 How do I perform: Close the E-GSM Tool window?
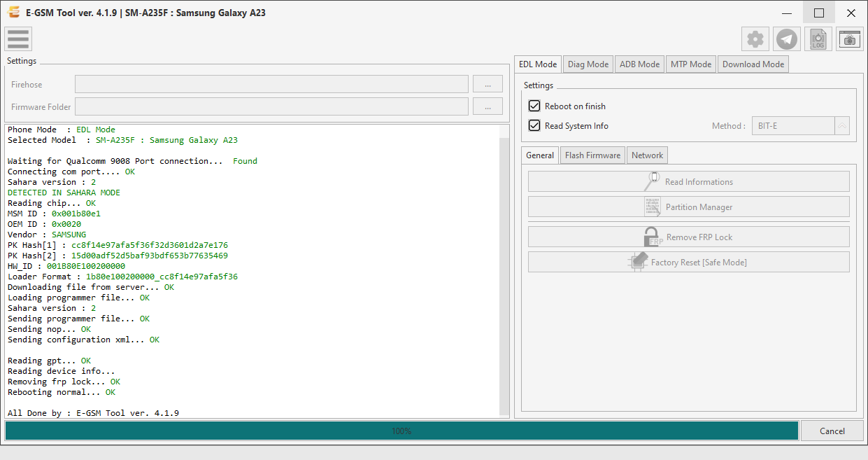[851, 13]
